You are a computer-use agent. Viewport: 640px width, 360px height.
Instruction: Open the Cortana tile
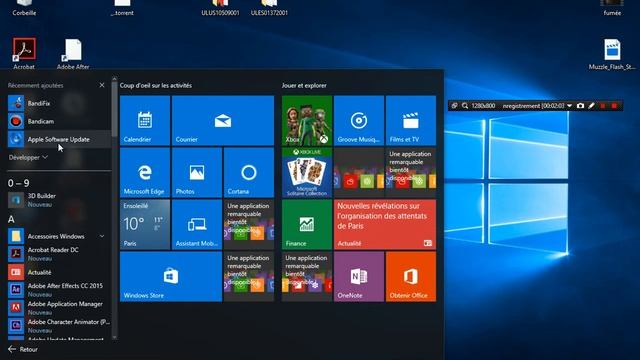(249, 172)
